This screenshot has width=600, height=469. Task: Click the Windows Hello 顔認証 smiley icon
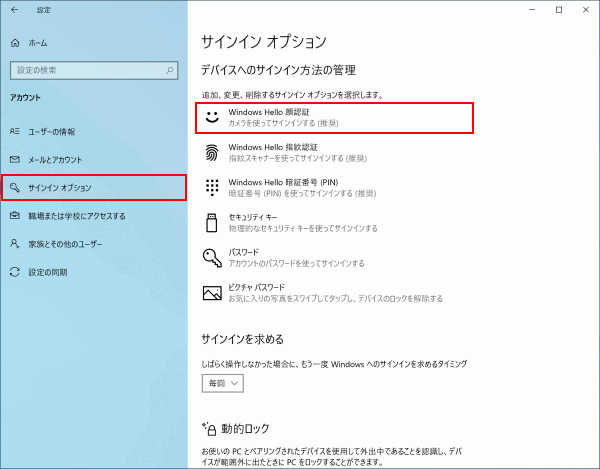click(212, 117)
